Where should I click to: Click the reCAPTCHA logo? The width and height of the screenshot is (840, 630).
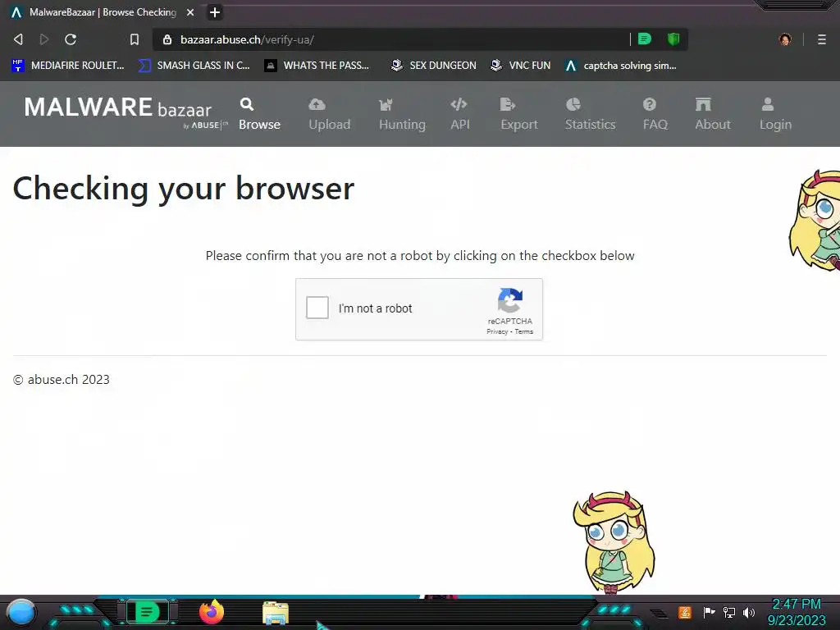510,300
